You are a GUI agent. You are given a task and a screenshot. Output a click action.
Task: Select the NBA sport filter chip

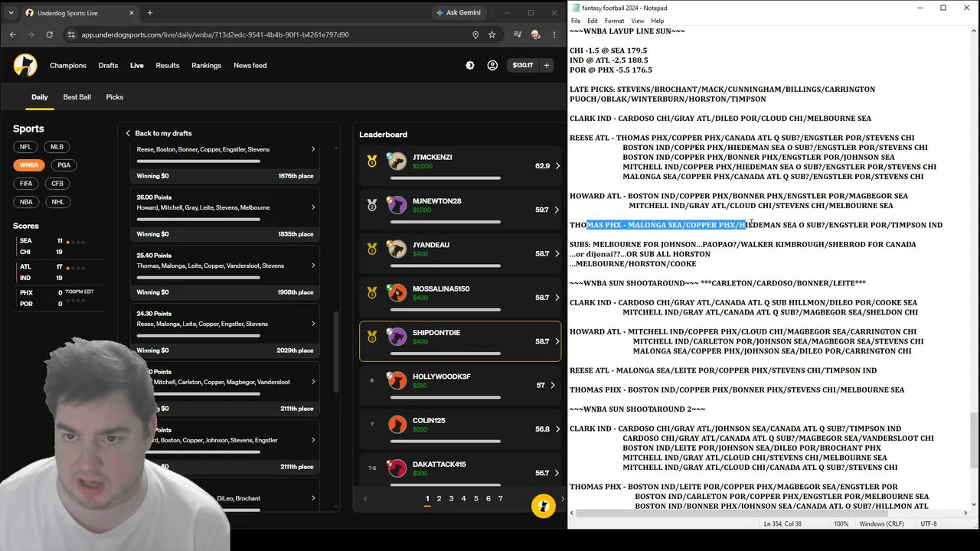coord(27,202)
